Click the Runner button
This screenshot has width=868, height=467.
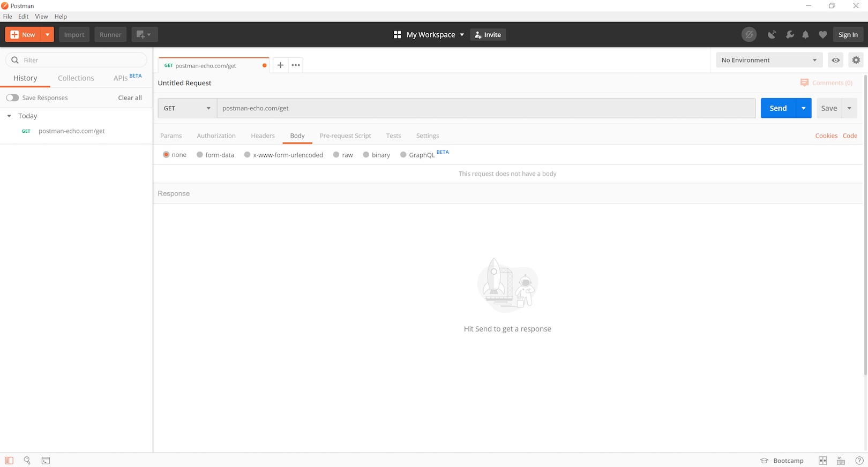tap(110, 35)
